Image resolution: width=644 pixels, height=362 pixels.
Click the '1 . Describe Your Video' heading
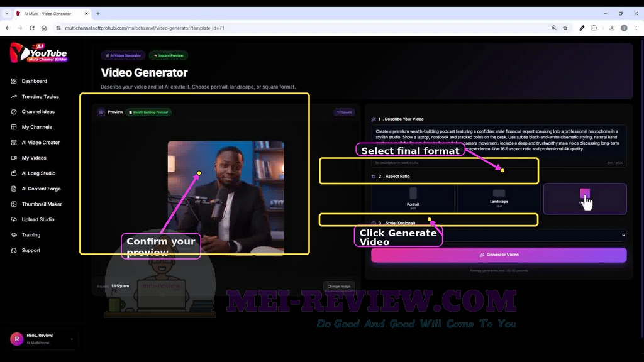401,119
